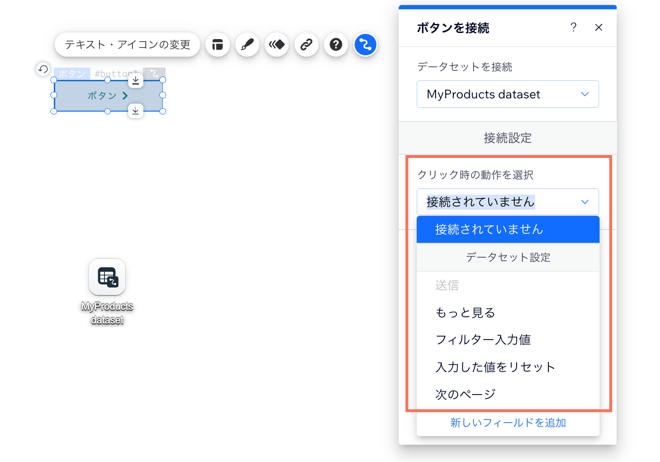Click small connect icon on element label
The width and height of the screenshot is (660, 462).
coord(154,73)
